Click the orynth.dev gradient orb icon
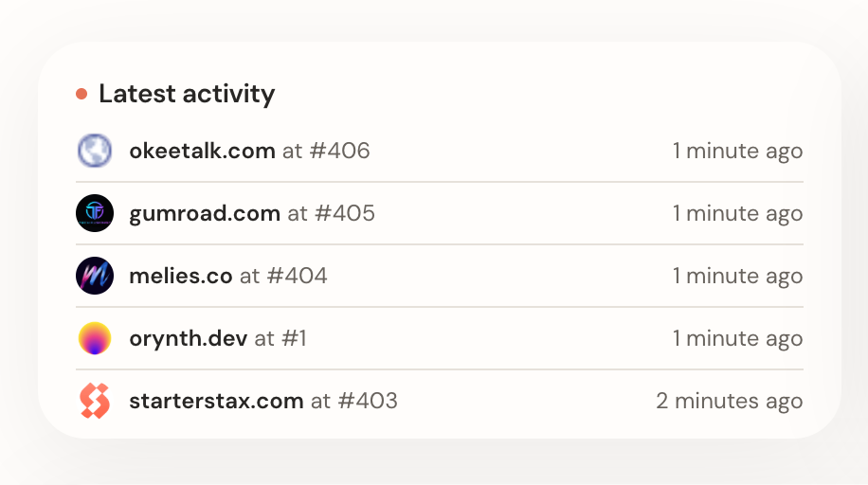 click(95, 338)
